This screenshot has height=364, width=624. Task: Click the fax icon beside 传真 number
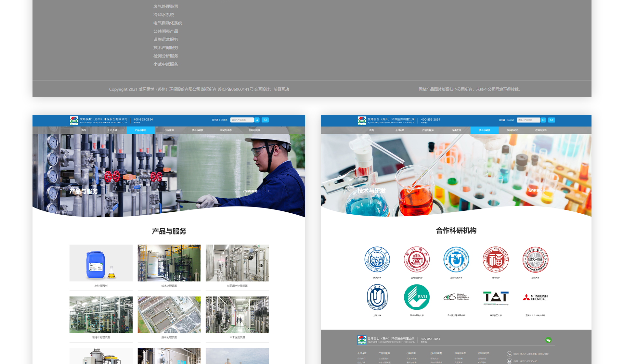510,361
